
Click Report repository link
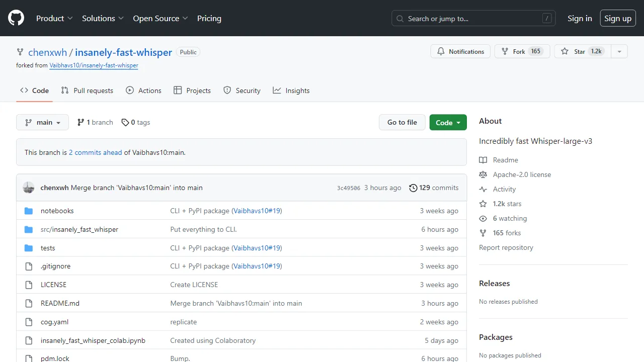506,247
